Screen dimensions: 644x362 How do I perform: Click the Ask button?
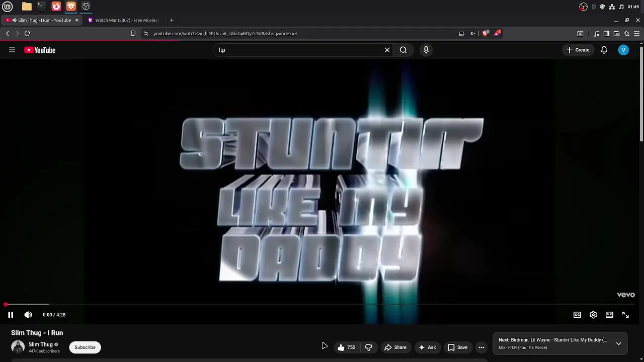pos(427,347)
